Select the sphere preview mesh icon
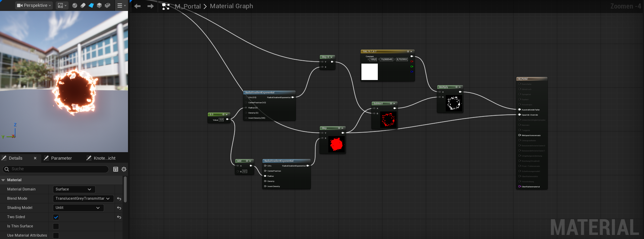 (75, 5)
